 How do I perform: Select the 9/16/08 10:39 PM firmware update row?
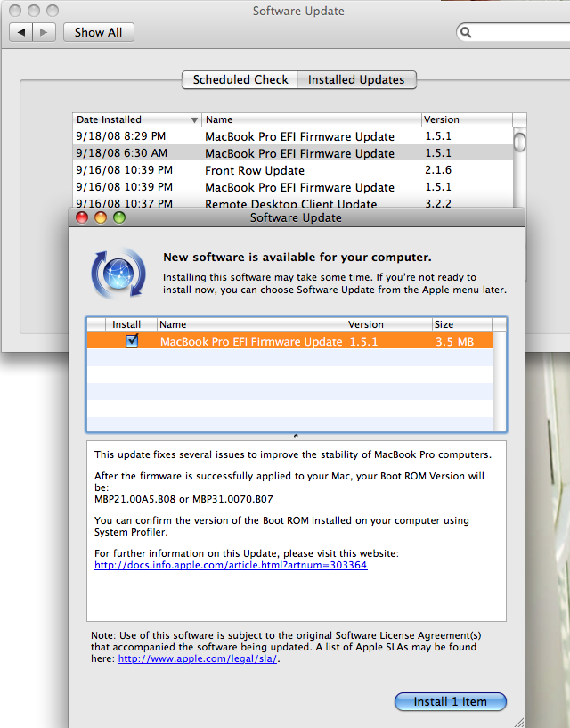point(293,187)
